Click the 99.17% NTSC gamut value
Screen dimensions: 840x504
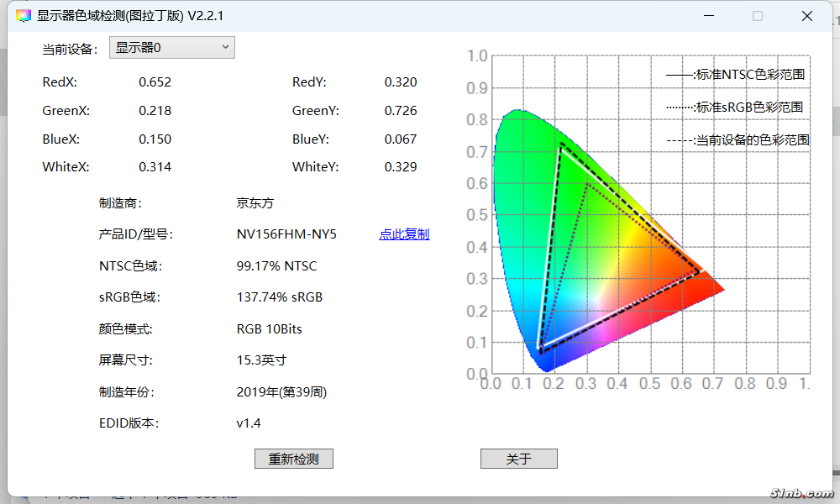(276, 266)
